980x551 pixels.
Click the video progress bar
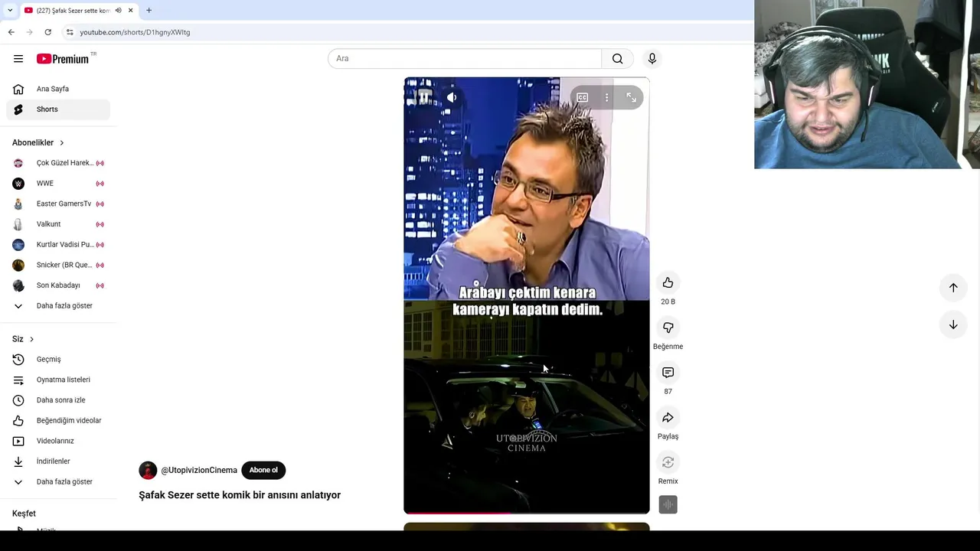point(527,512)
